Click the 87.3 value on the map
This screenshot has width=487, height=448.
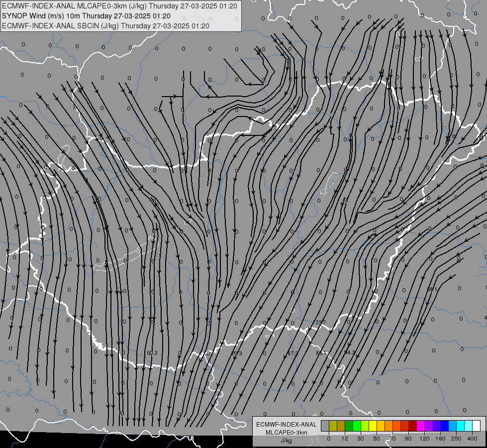pyautogui.click(x=292, y=354)
